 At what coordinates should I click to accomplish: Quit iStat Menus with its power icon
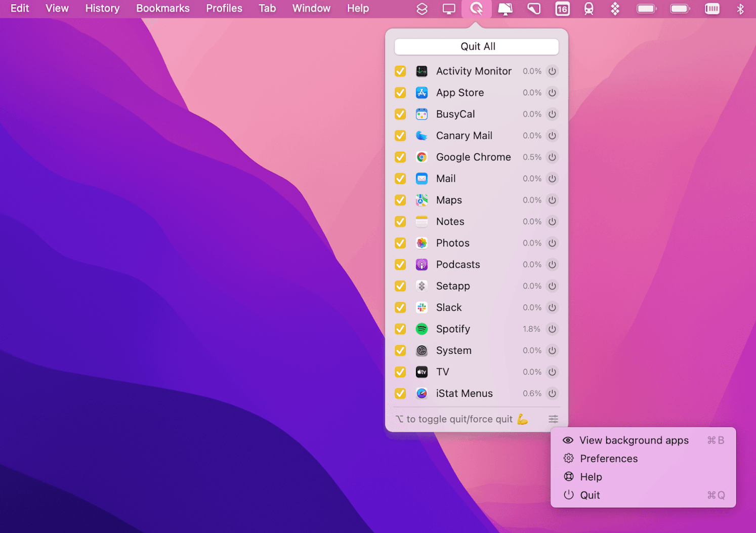click(552, 394)
